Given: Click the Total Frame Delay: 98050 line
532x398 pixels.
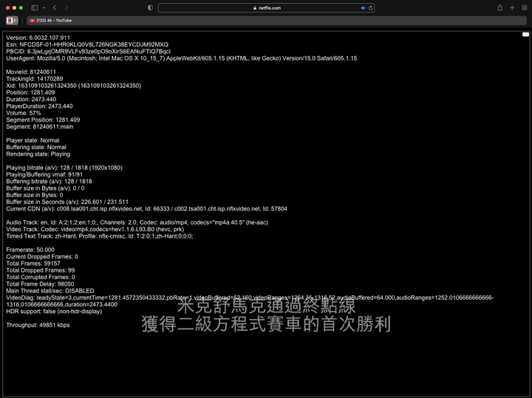Looking at the screenshot, I should [x=40, y=284].
